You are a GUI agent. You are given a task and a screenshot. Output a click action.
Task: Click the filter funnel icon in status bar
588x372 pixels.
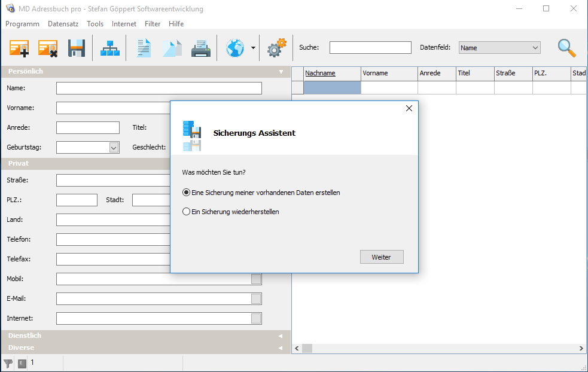8,363
